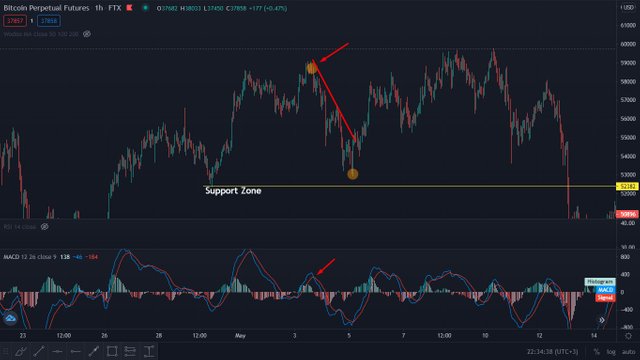Viewport: 640px width, 360px height.
Task: Select the trend line tool
Action: coord(39,351)
